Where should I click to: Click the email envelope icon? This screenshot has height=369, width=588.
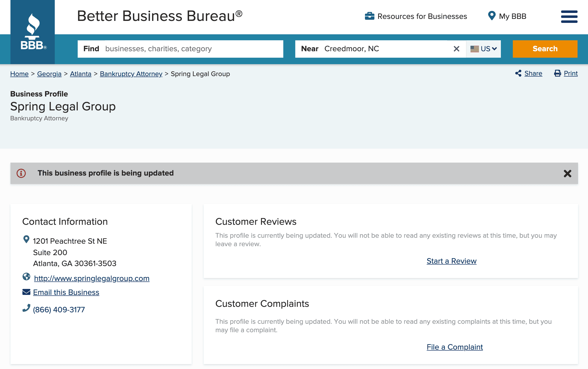point(26,292)
